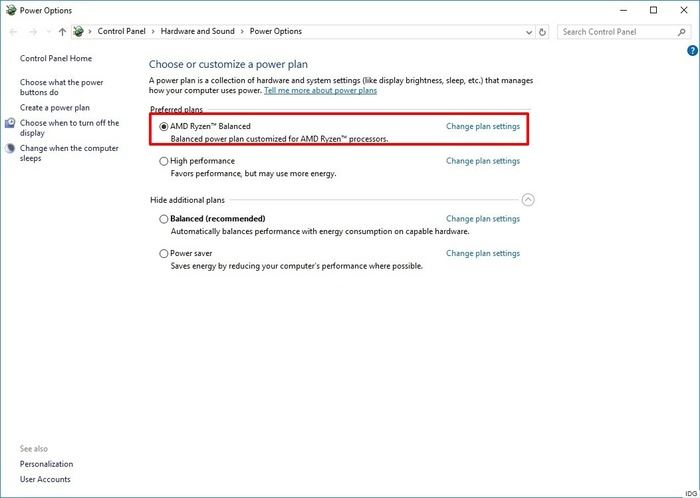700x498 pixels.
Task: Click the address bar Control Panel icon
Action: pos(79,31)
